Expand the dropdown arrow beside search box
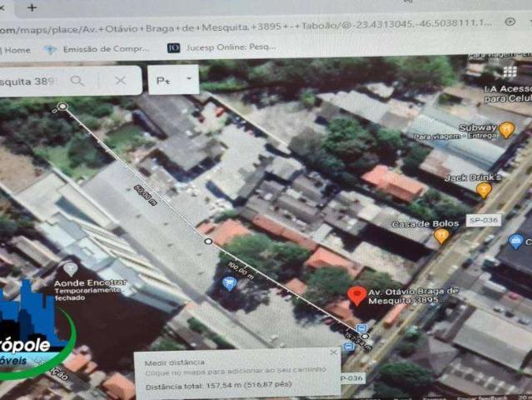The width and height of the screenshot is (532, 400). tap(189, 79)
